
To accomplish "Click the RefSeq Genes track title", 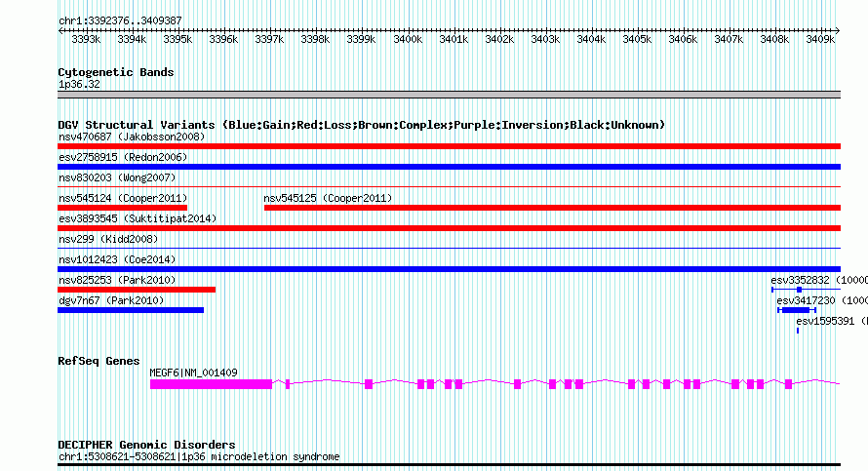I will click(99, 361).
